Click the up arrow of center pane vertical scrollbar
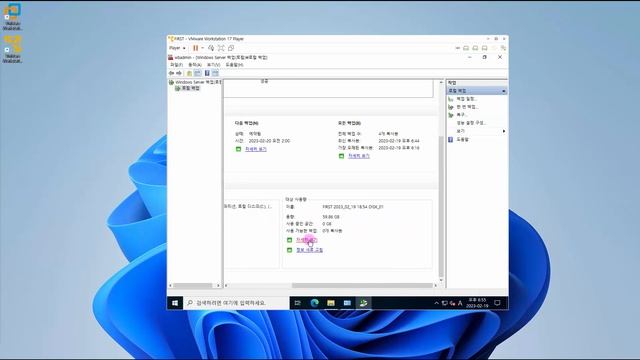 tap(441, 82)
